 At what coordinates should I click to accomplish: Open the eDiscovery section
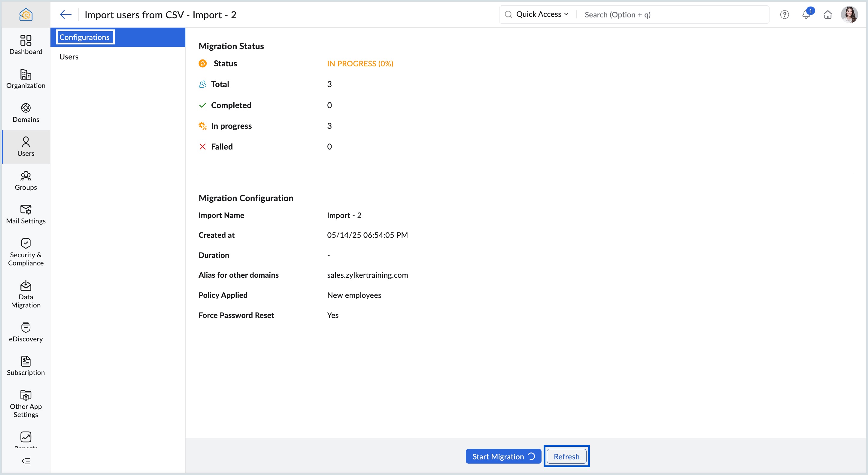26,332
